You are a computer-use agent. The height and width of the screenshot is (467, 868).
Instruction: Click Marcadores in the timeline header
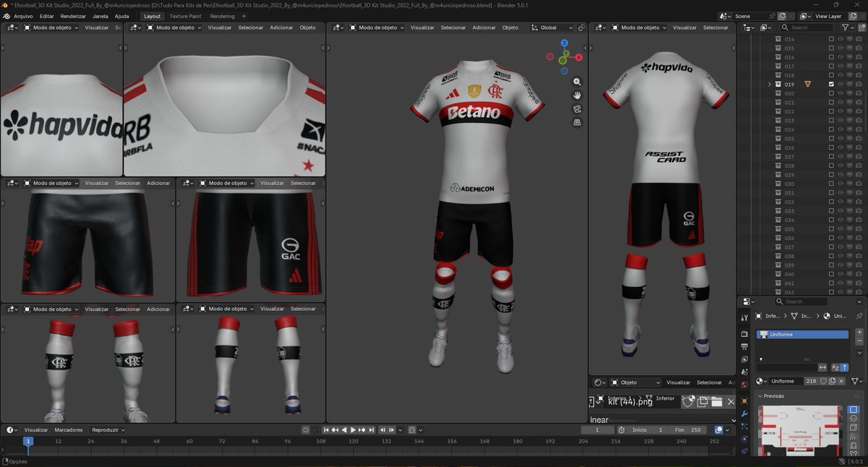click(69, 429)
